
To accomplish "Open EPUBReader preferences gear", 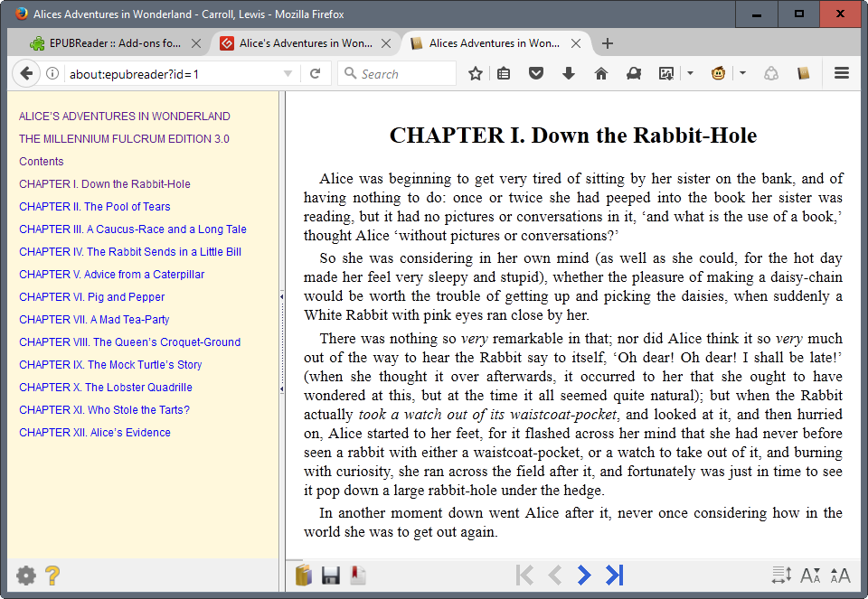I will pyautogui.click(x=26, y=576).
